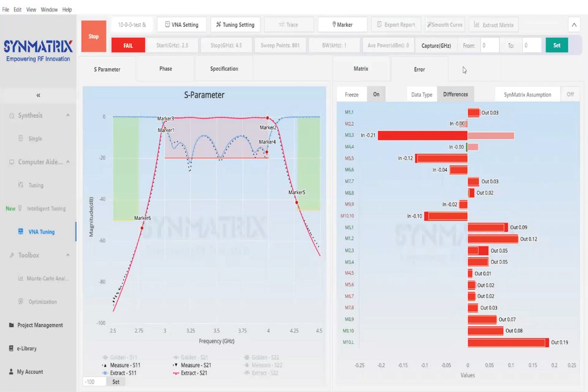This screenshot has height=392, width=588.
Task: Select Marker6 on the S-Parameter plot
Action: [142, 228]
